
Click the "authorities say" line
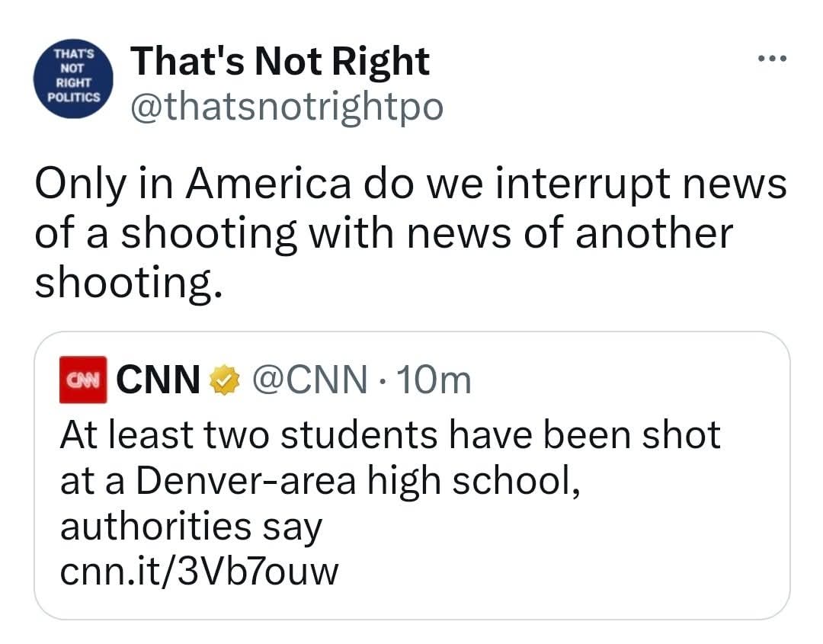click(x=191, y=527)
